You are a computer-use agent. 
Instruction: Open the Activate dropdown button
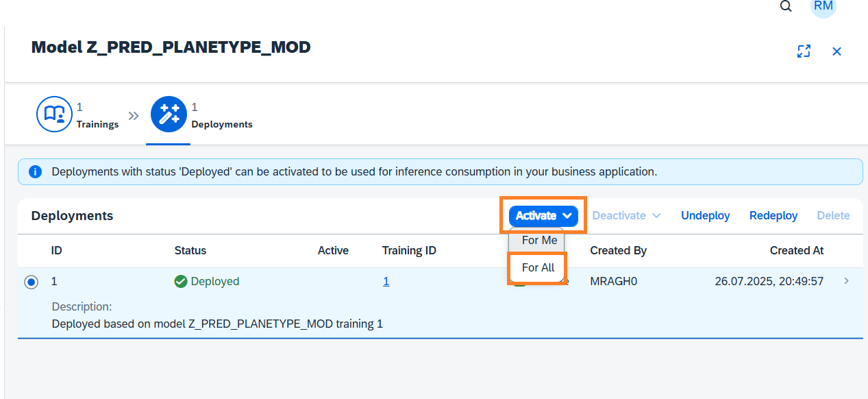[543, 216]
